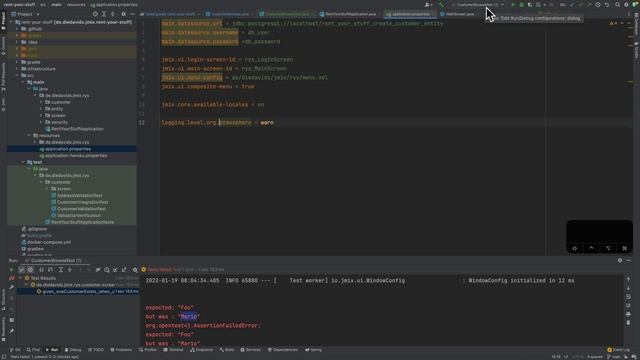Switch to MainScreen.java editor tab
The width and height of the screenshot is (640, 360).
pos(459,14)
